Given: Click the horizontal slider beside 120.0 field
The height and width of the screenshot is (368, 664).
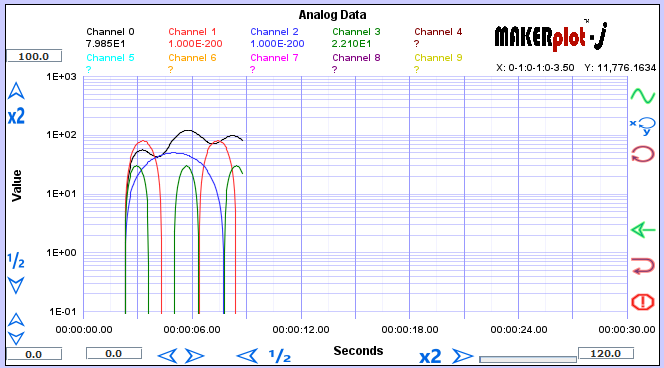Looking at the screenshot, I should (x=528, y=359).
